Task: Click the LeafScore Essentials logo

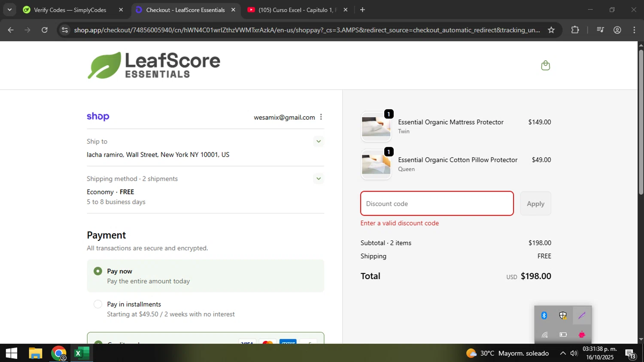Action: [x=154, y=65]
